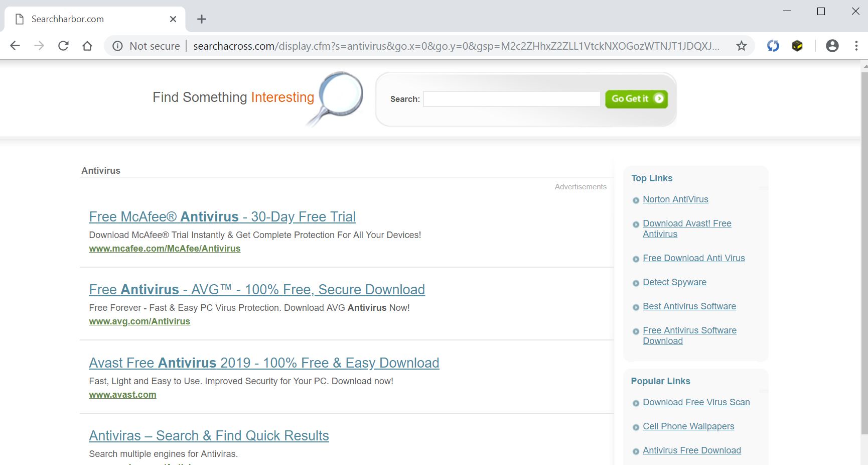This screenshot has height=465, width=868.
Task: Open Free Antivirus AVG Secure Download link
Action: point(257,290)
